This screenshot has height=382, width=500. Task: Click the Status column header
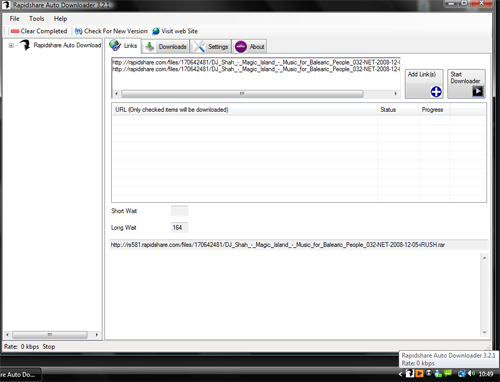(398, 110)
